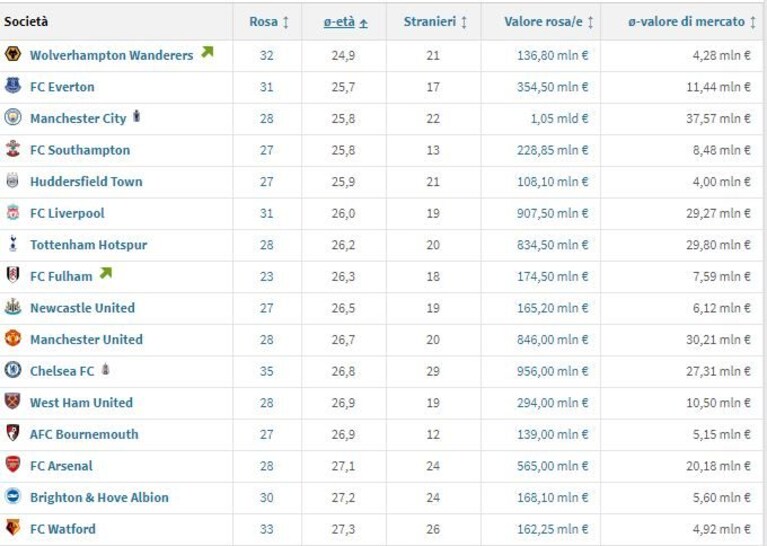Image resolution: width=767 pixels, height=546 pixels.
Task: Click the Manchester City crest icon
Action: point(13,117)
